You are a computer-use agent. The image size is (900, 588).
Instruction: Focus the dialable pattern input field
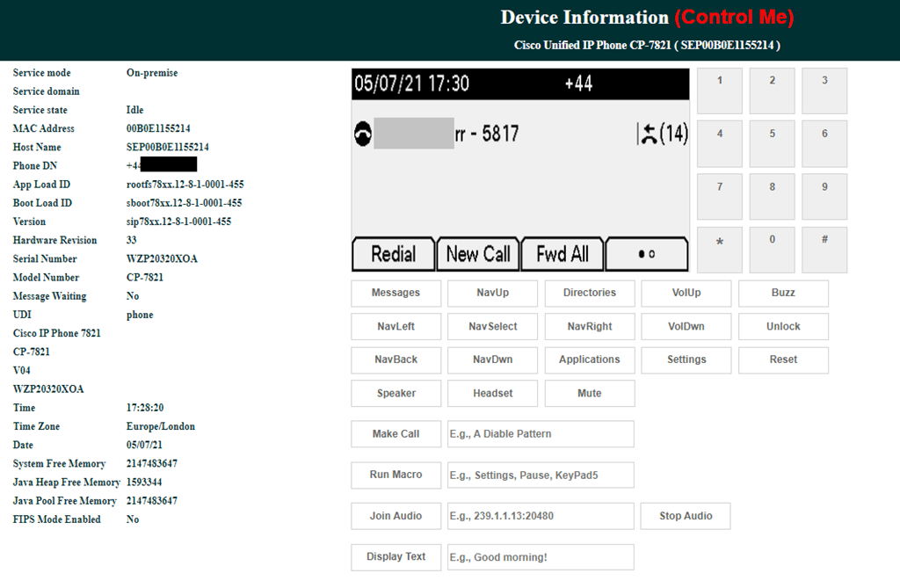click(x=541, y=434)
